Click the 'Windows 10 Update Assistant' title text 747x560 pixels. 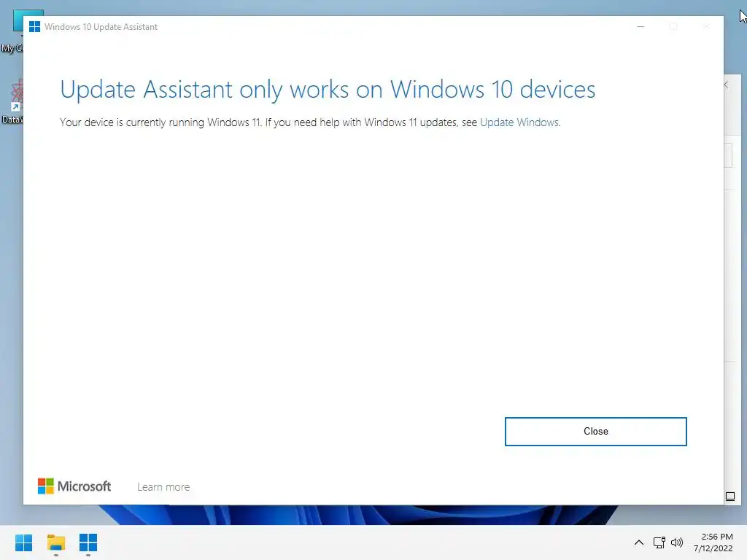[101, 27]
